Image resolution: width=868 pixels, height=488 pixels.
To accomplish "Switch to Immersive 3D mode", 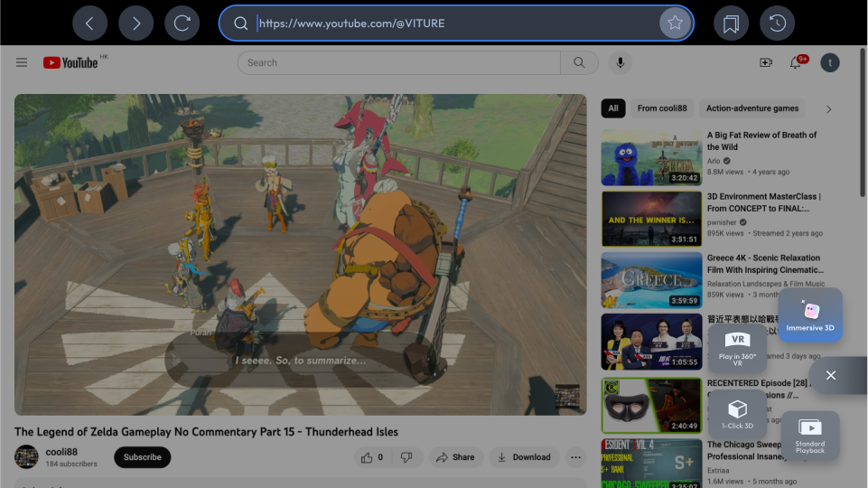I will [810, 314].
